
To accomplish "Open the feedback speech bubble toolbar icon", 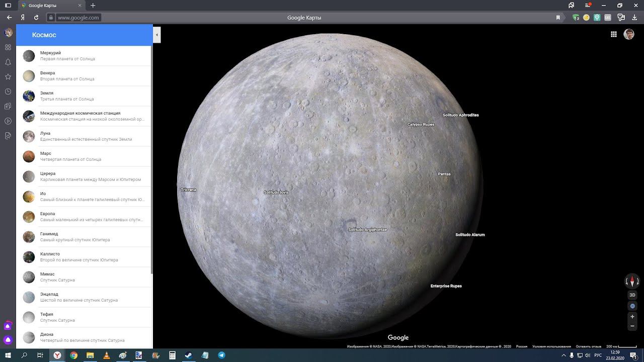I will pos(621,18).
